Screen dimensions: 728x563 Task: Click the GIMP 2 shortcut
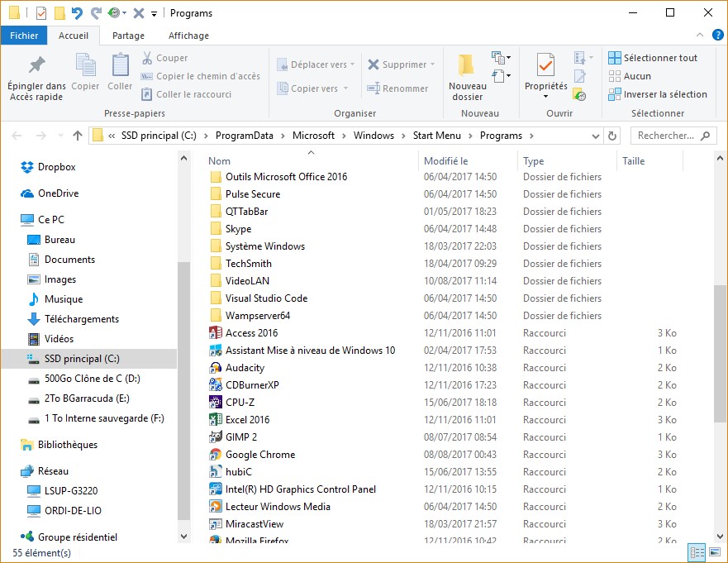(240, 437)
